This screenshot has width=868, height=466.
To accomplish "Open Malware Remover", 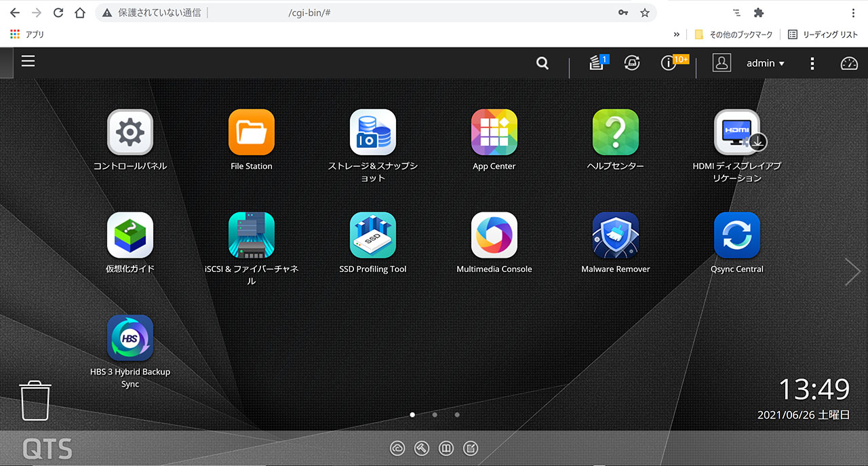I will click(615, 235).
